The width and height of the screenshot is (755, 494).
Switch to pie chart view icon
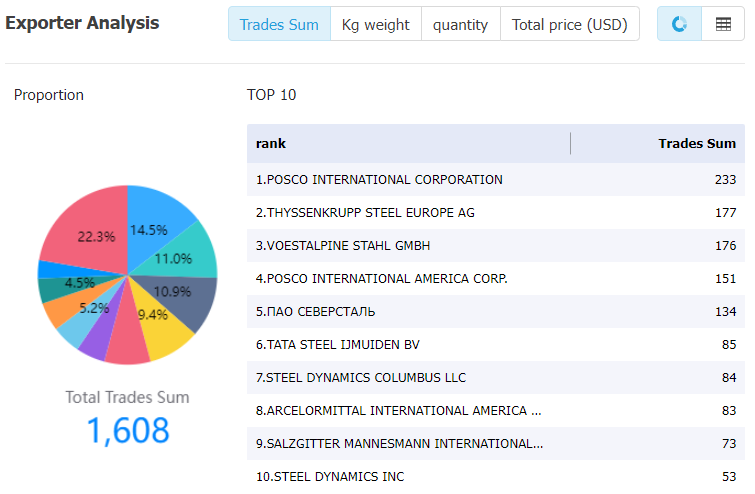(x=679, y=24)
